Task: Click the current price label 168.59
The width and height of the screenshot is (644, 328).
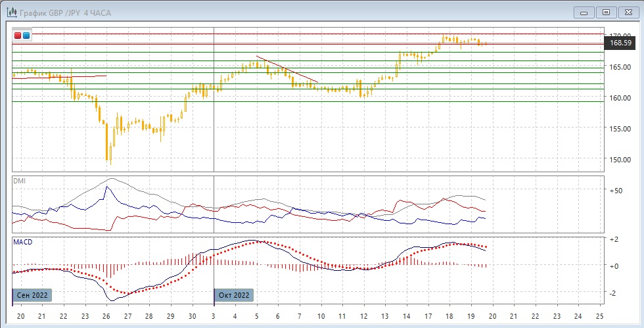Action: [621, 43]
